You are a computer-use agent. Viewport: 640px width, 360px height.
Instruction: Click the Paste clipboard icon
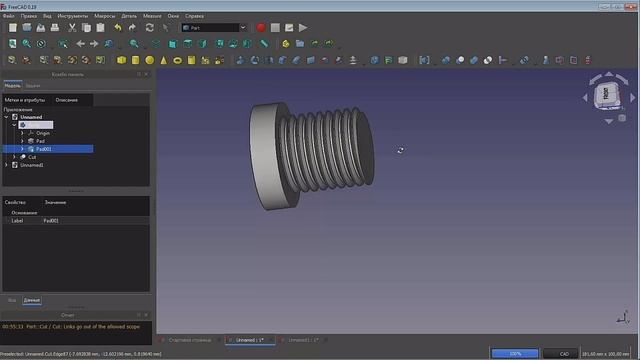tap(100, 28)
